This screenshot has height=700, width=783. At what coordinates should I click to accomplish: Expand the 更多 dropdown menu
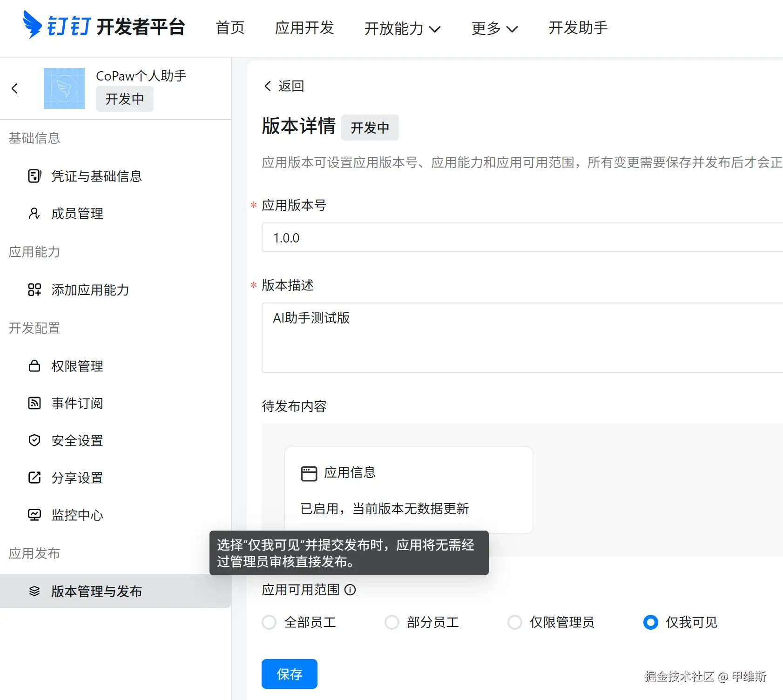click(x=494, y=28)
